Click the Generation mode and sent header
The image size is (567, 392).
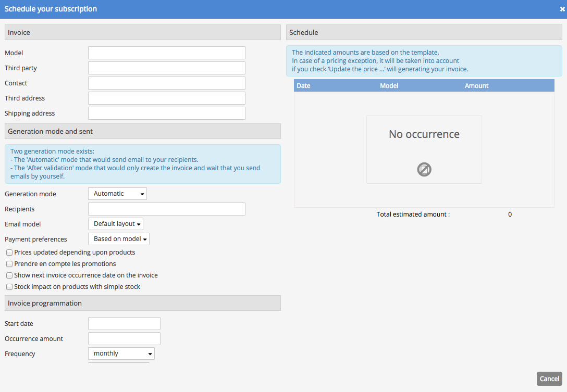coord(143,132)
